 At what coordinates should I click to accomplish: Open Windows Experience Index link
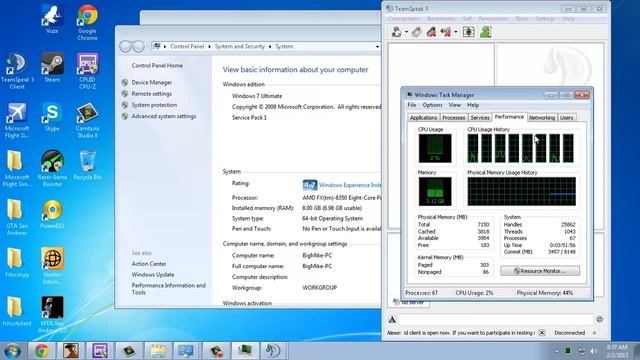tap(350, 185)
